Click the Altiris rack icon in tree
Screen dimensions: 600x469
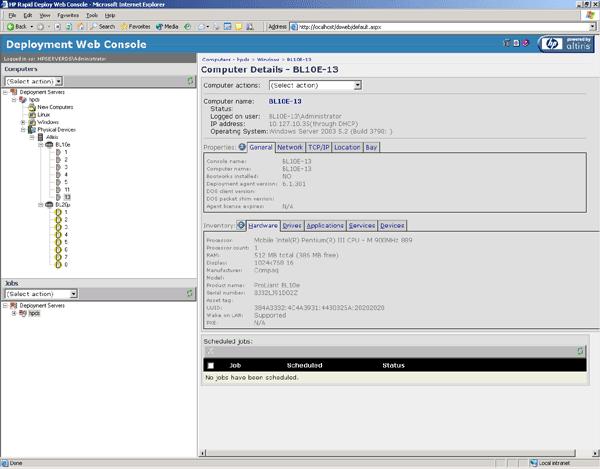coord(41,137)
